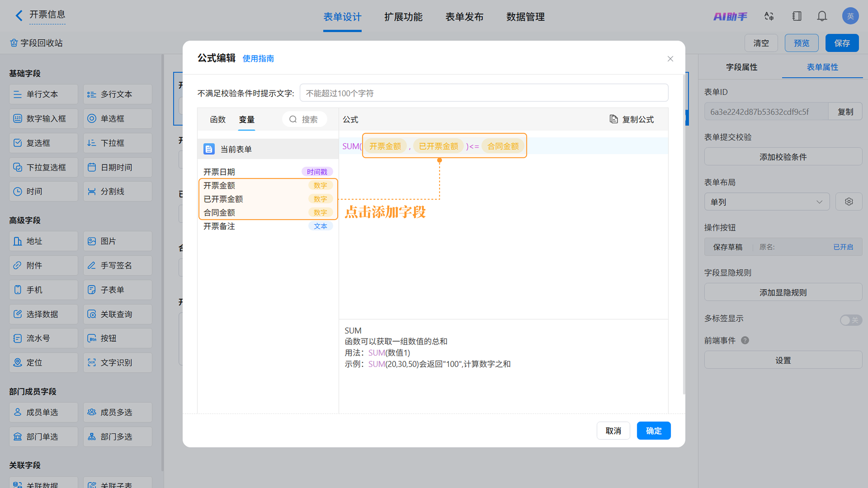Image resolution: width=868 pixels, height=488 pixels.
Task: Copy the form ID with 复制
Action: coord(845,111)
